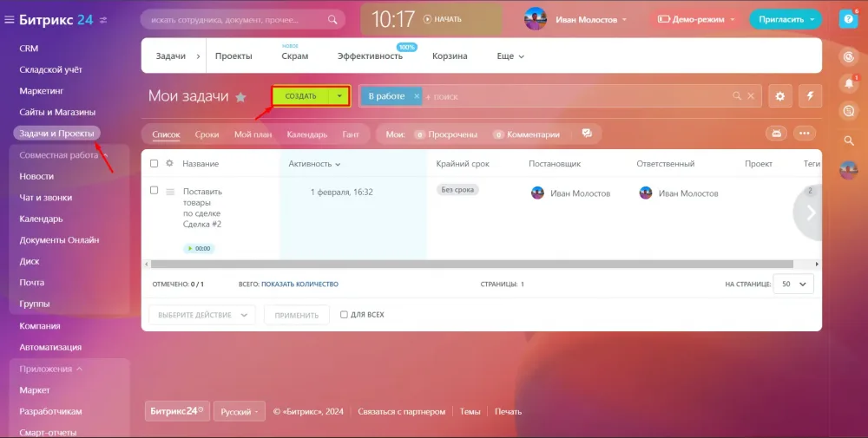Switch to the Гант view tab
The height and width of the screenshot is (438, 868).
point(351,134)
